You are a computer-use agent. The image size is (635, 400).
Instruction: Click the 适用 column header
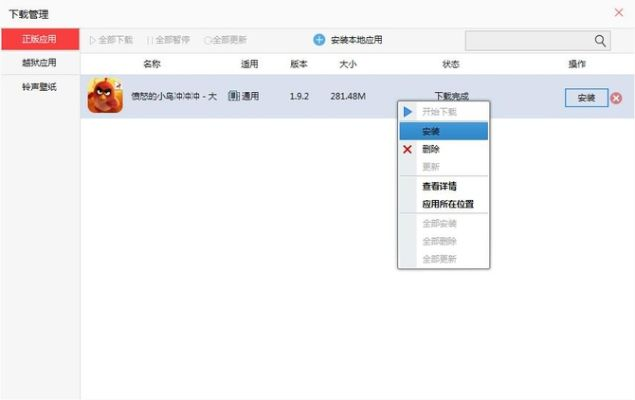(249, 64)
